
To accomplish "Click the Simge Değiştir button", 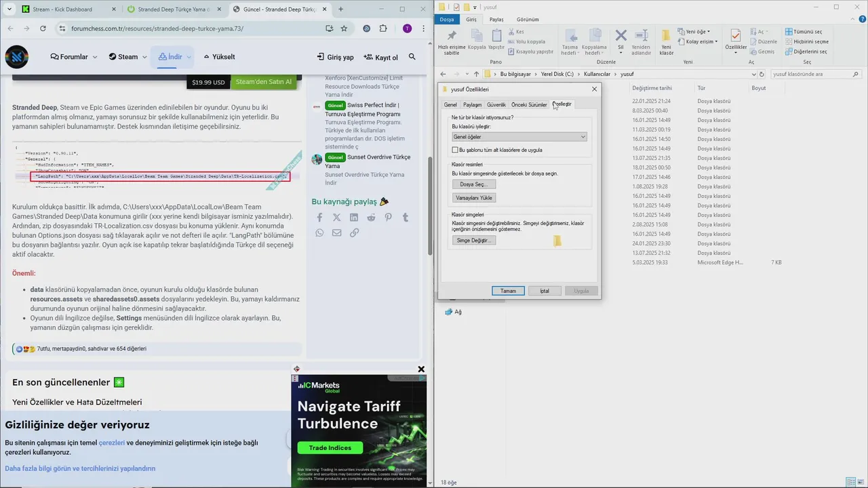I will (x=475, y=241).
